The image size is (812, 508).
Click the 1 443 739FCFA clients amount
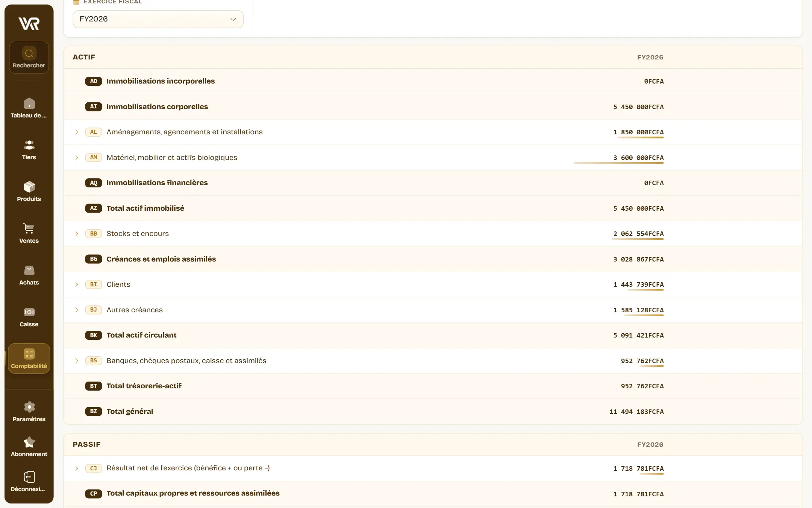tap(638, 284)
